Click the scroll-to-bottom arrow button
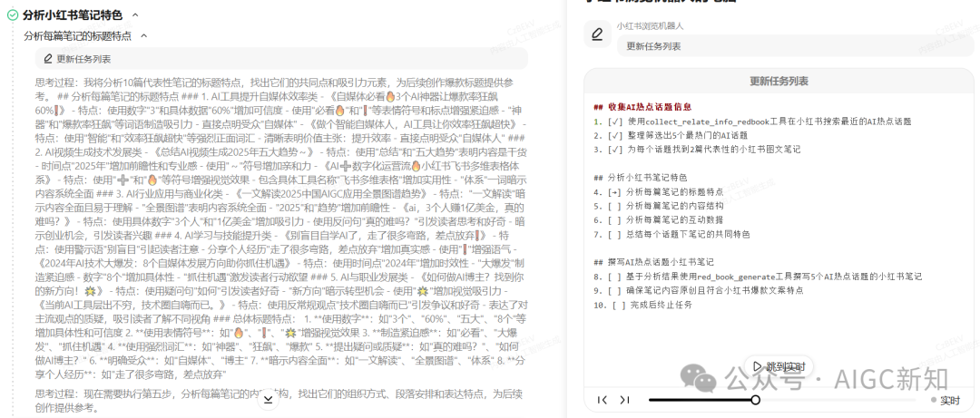Screen dimensions: 980x418 [268, 399]
